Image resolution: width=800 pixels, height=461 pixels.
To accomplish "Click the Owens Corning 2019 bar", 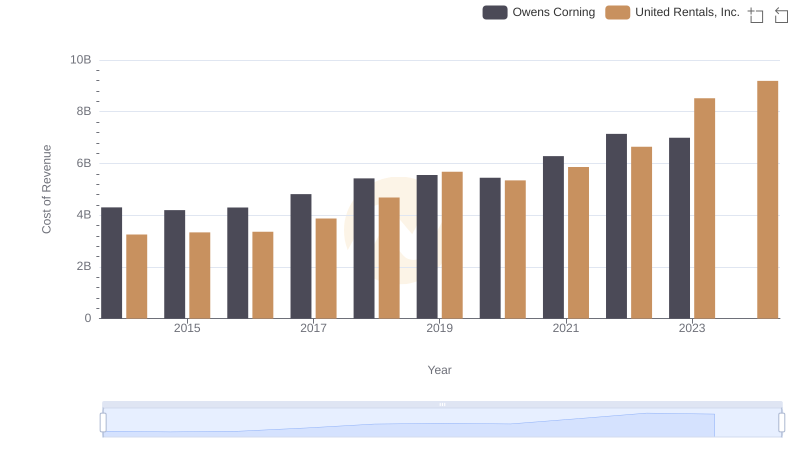I will (x=427, y=247).
